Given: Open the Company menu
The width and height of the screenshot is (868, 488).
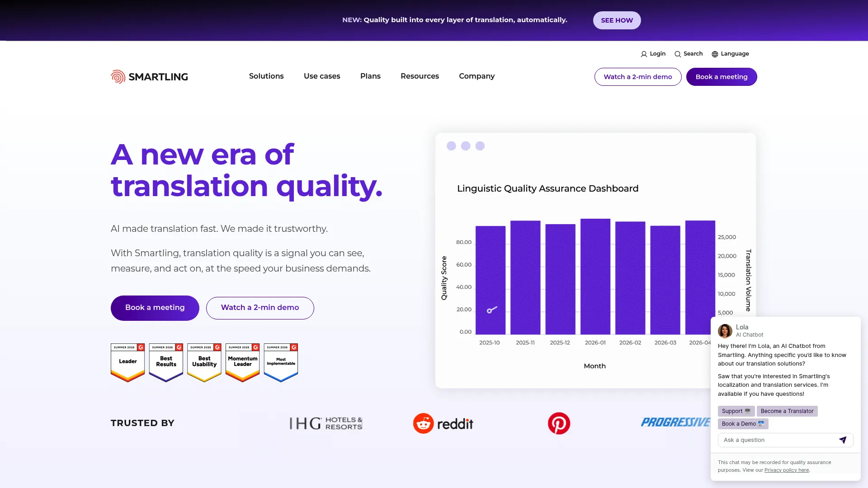Looking at the screenshot, I should (x=476, y=76).
